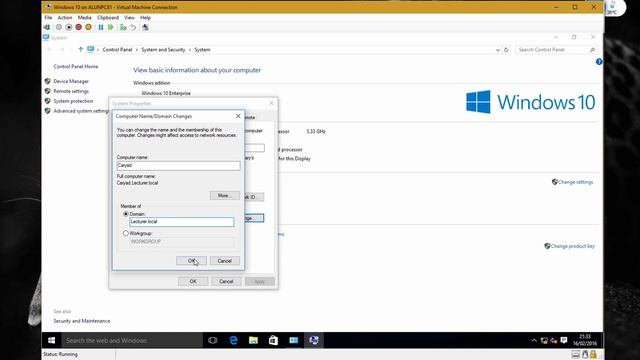
Task: Click the red Shut Down VM icon
Action: (x=78, y=27)
